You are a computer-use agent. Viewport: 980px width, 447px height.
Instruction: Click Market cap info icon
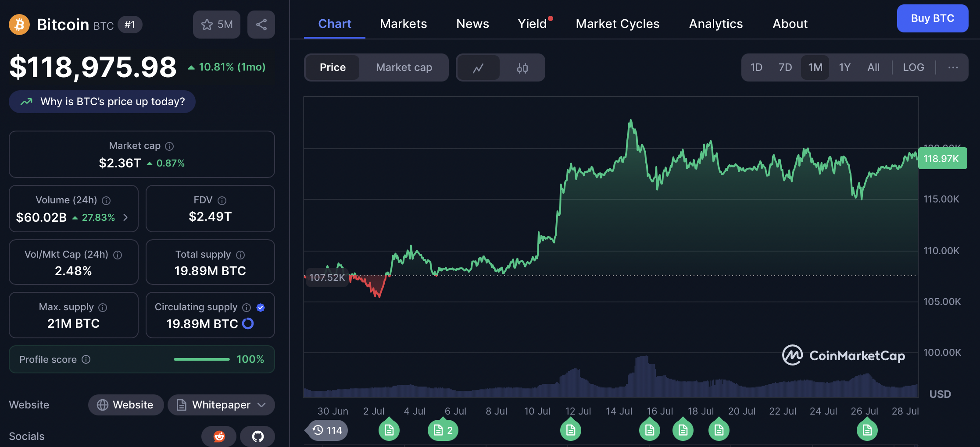169,146
